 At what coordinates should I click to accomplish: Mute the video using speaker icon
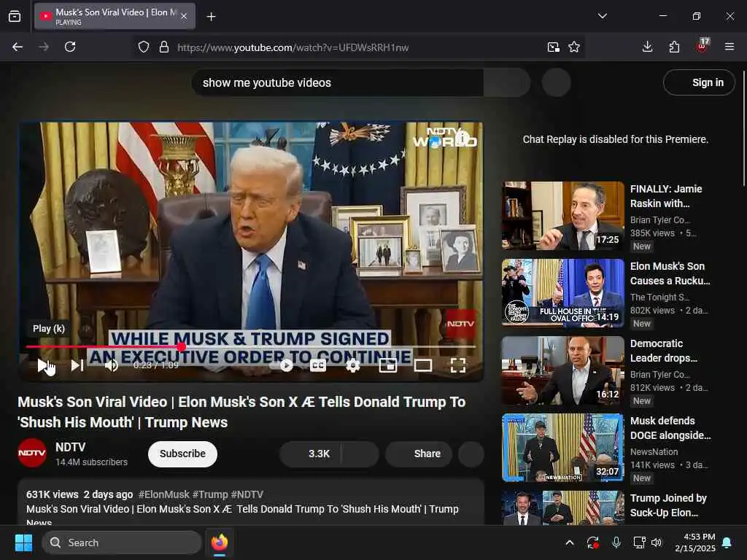[x=112, y=365]
